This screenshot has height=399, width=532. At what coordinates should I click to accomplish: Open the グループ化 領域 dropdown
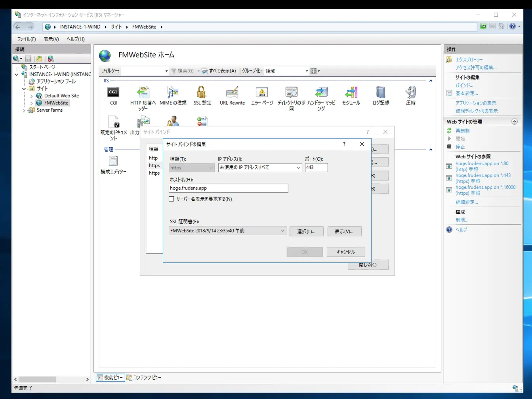pos(307,71)
